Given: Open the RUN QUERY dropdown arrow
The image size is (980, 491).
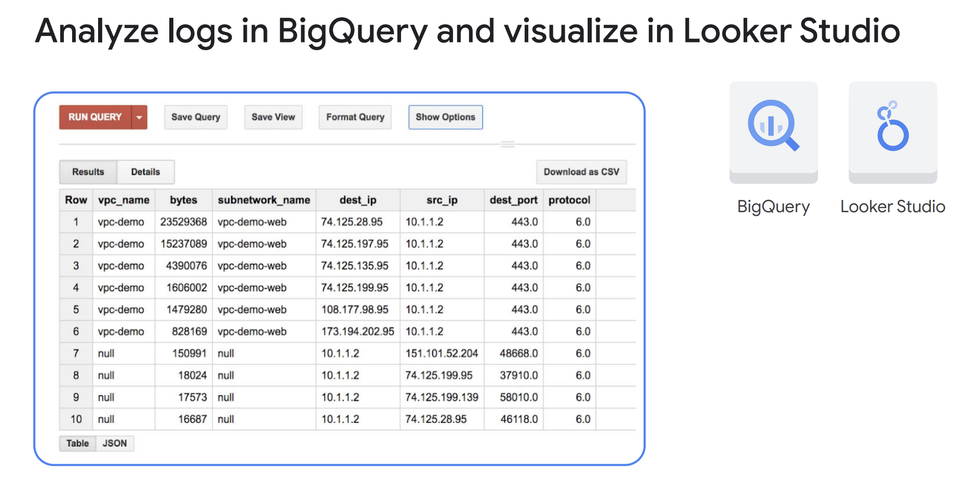Looking at the screenshot, I should [x=139, y=117].
